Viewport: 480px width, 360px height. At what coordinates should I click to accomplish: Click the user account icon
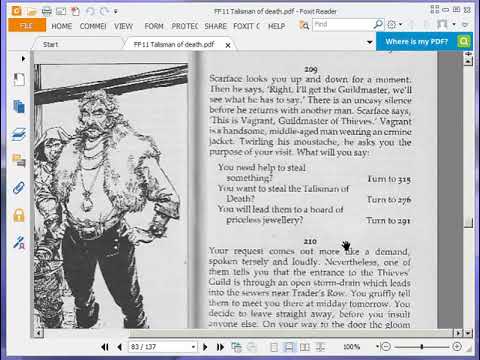(x=442, y=24)
